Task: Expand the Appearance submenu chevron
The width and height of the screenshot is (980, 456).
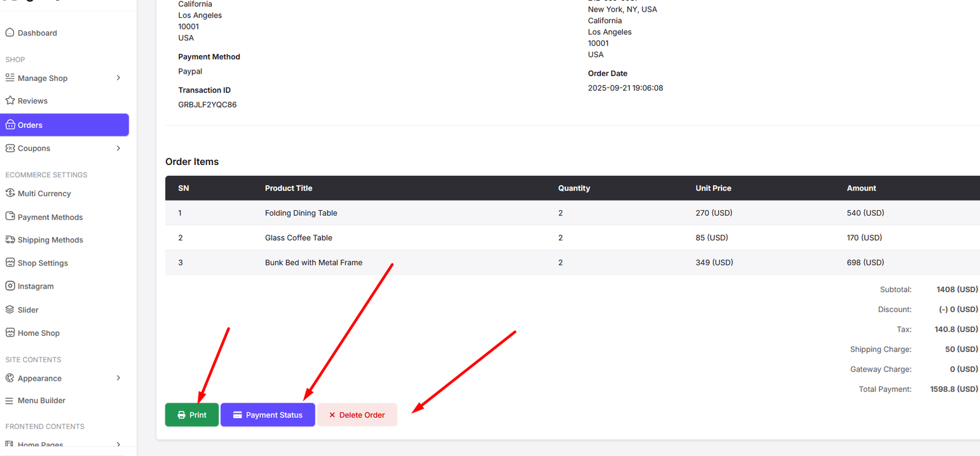Action: tap(118, 378)
